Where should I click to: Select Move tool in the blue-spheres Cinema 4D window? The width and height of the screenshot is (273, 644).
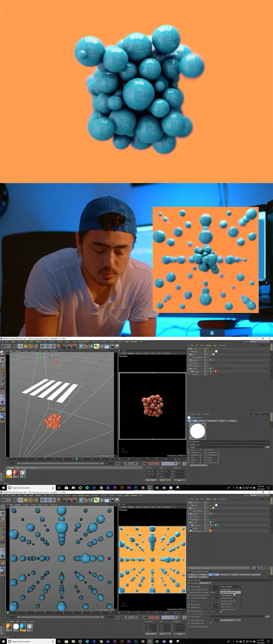pos(20,500)
